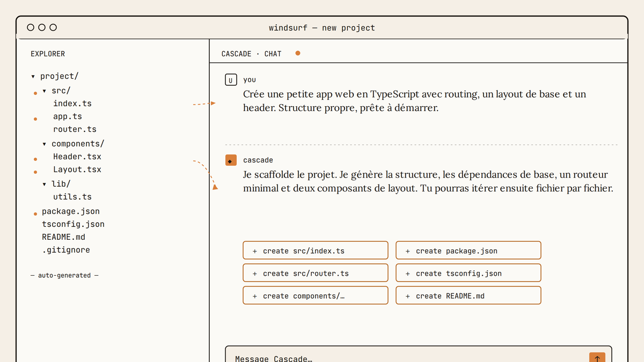Select utils.ts under lib/
The width and height of the screenshot is (644, 362).
tap(72, 197)
